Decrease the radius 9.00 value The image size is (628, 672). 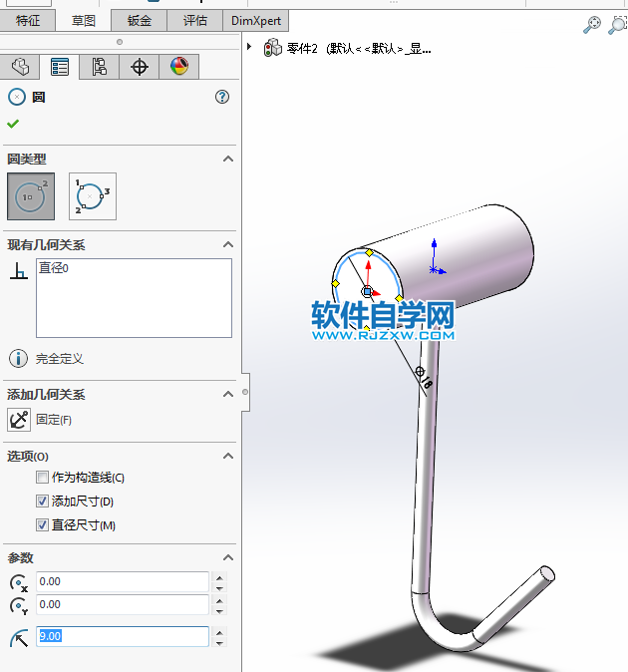click(x=219, y=643)
